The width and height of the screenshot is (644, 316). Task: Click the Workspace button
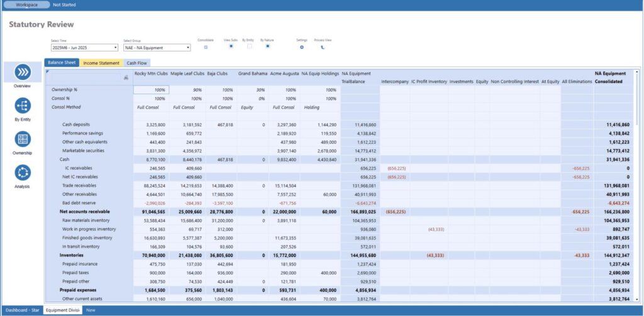click(x=26, y=4)
